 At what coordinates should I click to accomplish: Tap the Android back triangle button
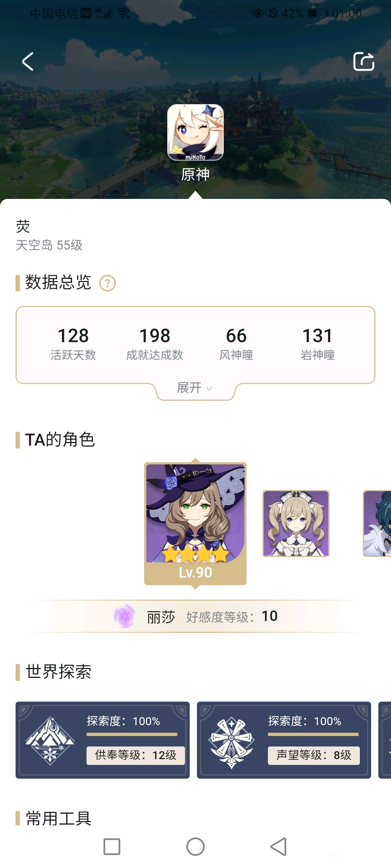279,847
